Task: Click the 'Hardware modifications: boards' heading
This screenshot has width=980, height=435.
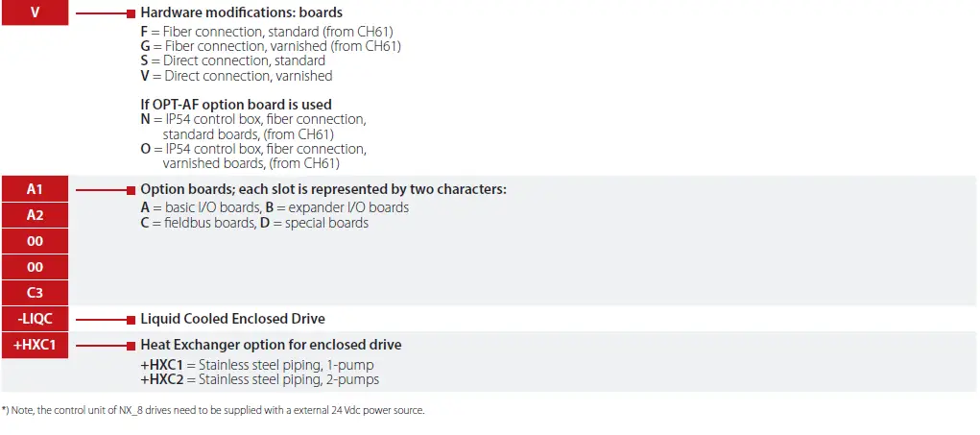Action: [241, 14]
